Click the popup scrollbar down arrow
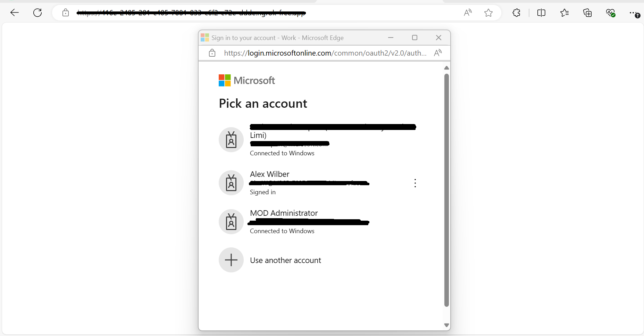The image size is (644, 336). (447, 325)
